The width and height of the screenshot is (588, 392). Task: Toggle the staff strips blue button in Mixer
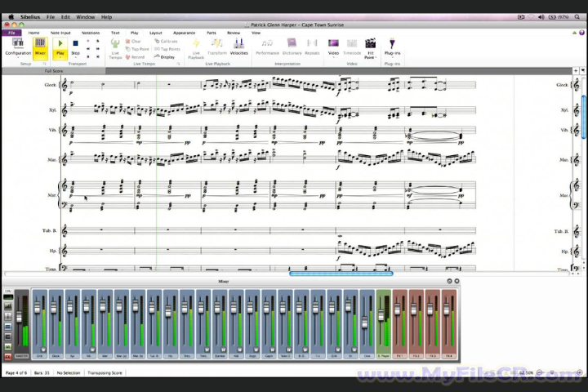[8, 327]
